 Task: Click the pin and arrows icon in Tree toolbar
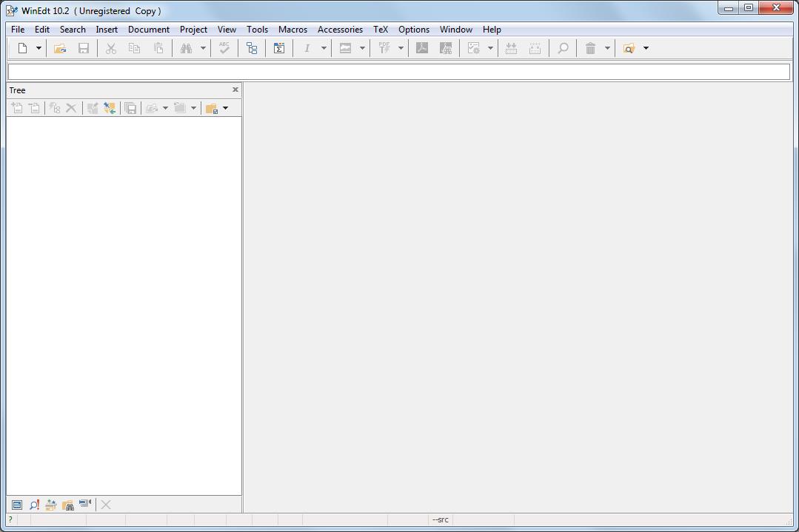coord(110,108)
